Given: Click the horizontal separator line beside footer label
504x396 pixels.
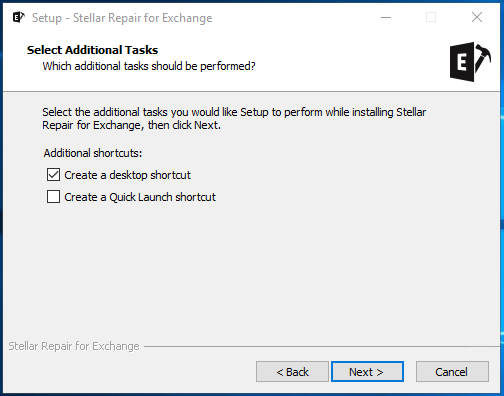Looking at the screenshot, I should click(322, 347).
